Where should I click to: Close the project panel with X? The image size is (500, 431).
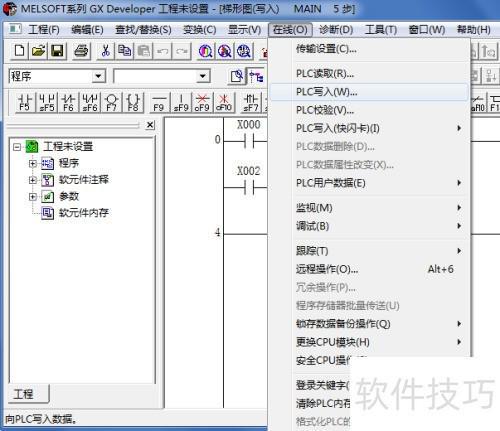tap(150, 125)
